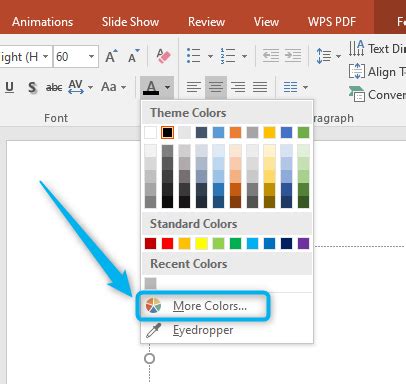Select the white theme color swatch
Screen dimensions: 406x384
point(150,133)
